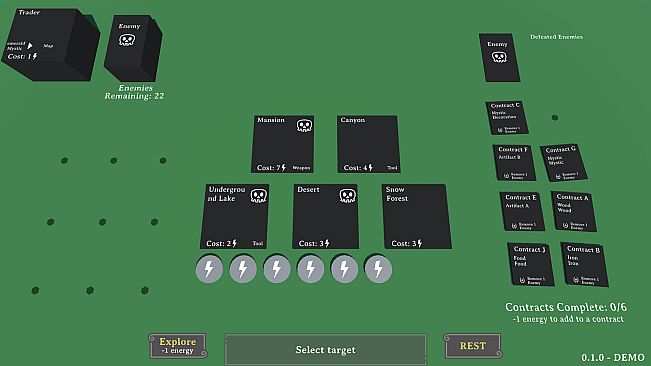Click the Contract B title

[x=583, y=249]
